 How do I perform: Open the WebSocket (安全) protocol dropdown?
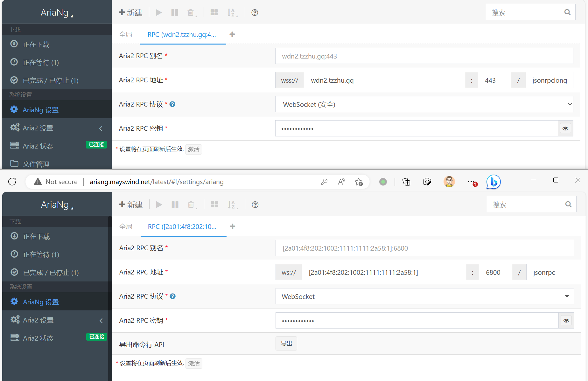(424, 104)
